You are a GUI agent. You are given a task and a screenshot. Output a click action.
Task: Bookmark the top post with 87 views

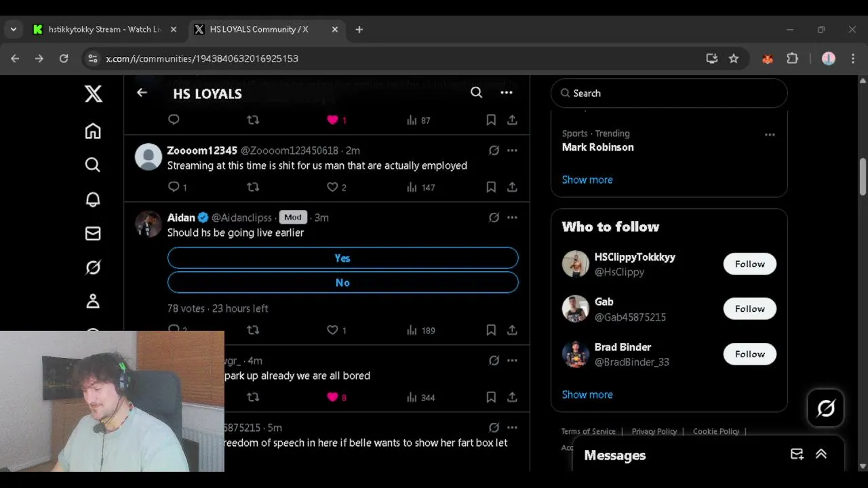click(x=491, y=120)
